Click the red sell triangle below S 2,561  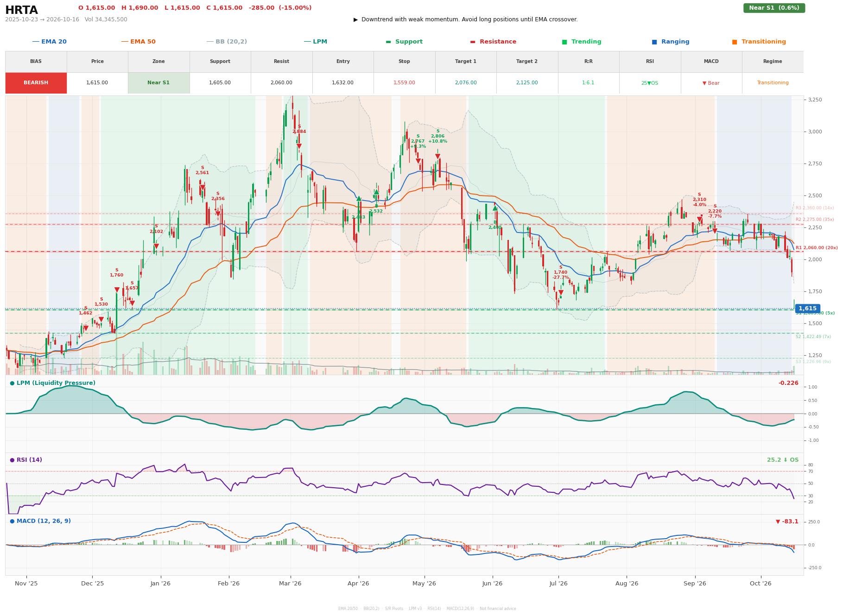tap(203, 188)
